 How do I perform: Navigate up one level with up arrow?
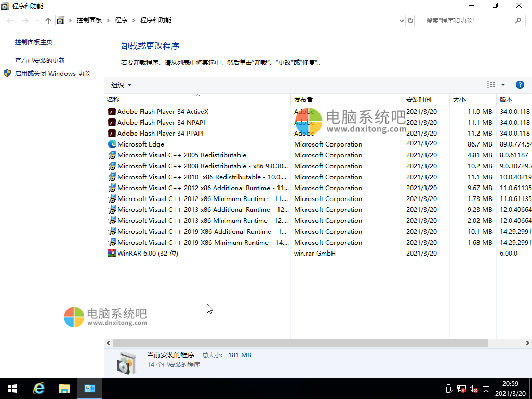coord(48,21)
